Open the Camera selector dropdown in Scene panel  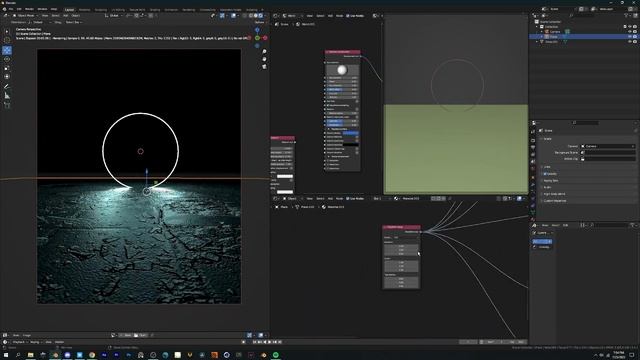coord(608,146)
